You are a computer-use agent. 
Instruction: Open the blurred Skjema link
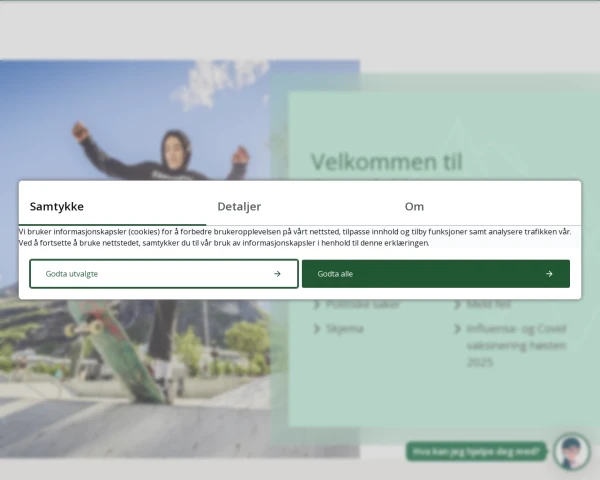pos(344,329)
